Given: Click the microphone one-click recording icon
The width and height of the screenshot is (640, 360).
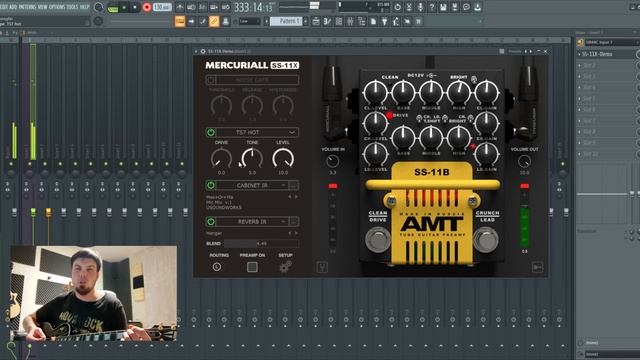Looking at the screenshot, I should tap(420, 7).
